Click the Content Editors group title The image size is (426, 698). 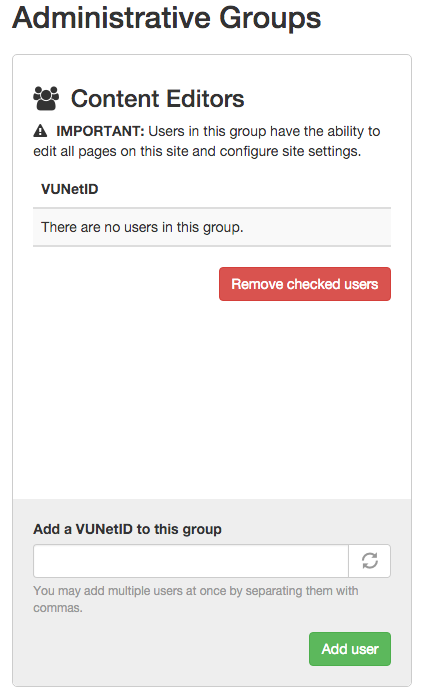[158, 98]
